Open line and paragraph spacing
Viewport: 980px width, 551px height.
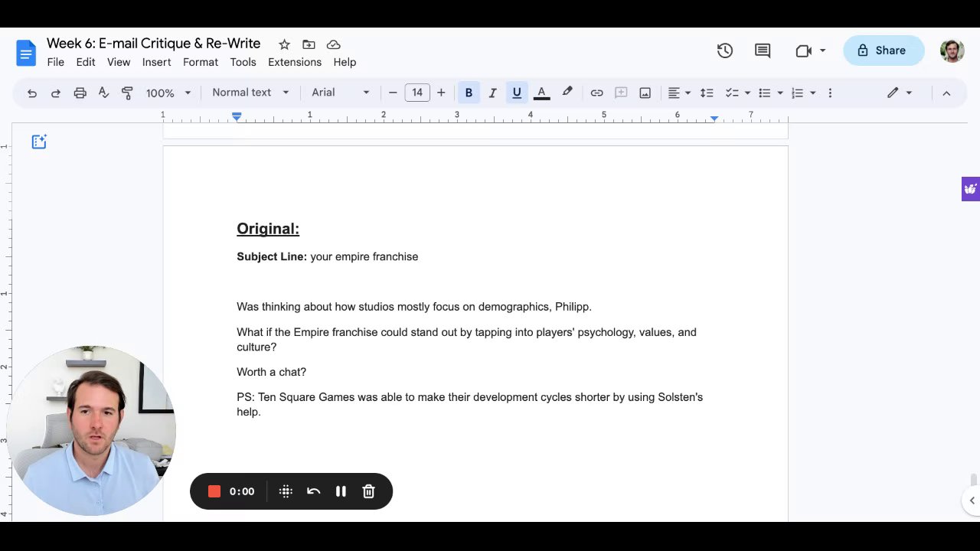[707, 93]
